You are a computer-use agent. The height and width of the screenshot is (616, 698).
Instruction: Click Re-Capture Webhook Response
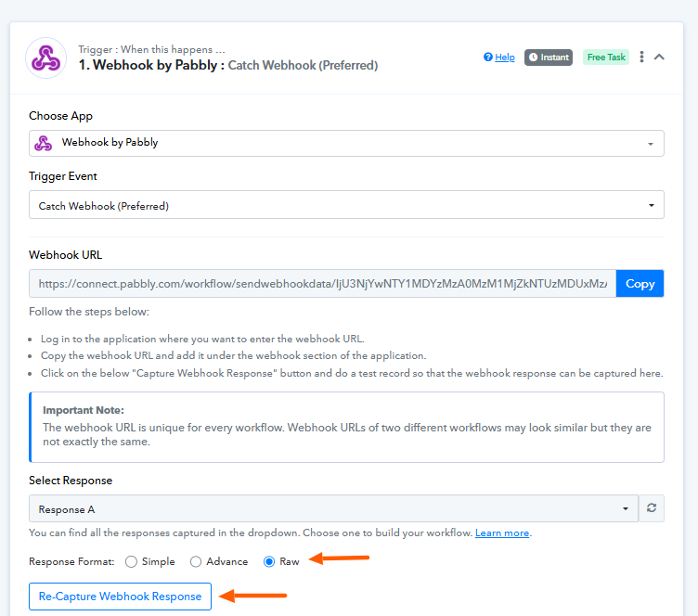coord(120,597)
